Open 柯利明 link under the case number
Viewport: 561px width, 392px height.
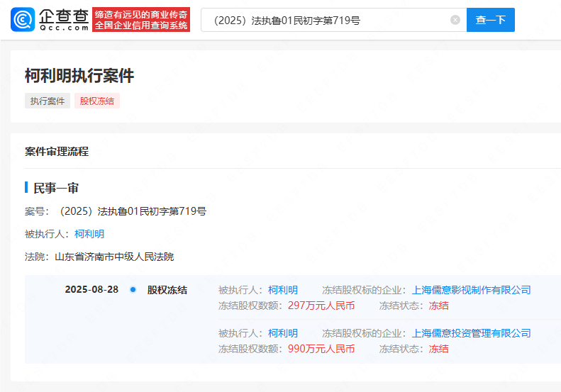coord(89,234)
